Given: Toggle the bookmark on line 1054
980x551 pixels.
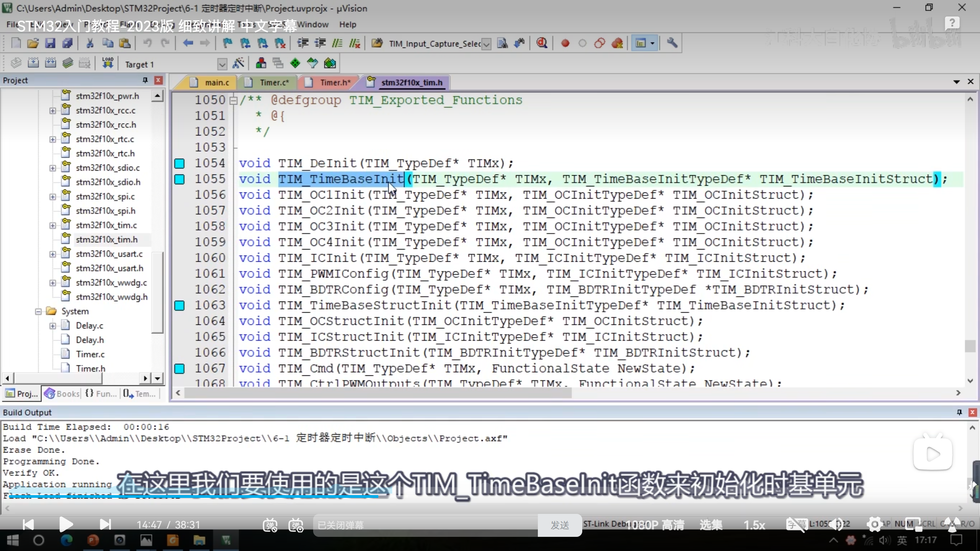Looking at the screenshot, I should click(179, 163).
